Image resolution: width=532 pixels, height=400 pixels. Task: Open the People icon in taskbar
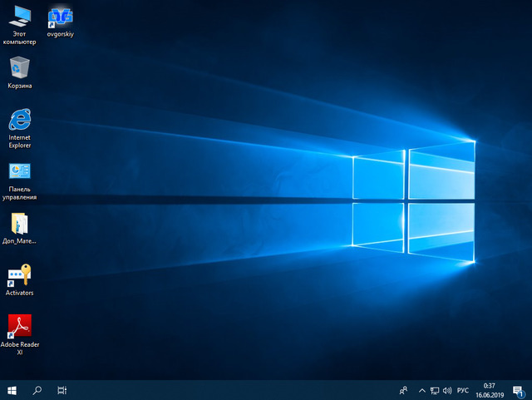pos(403,391)
